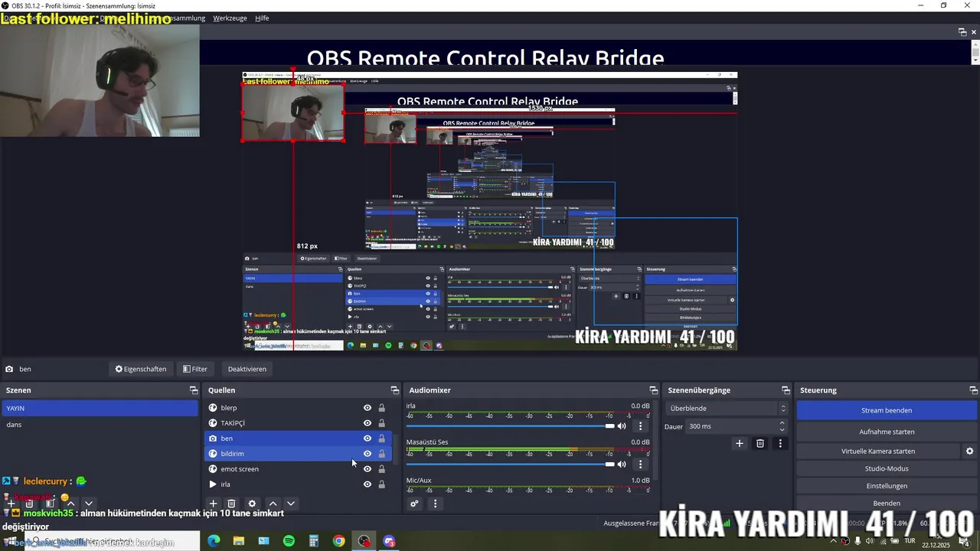This screenshot has height=551, width=980.
Task: Float the Quellen dock panel
Action: point(395,390)
